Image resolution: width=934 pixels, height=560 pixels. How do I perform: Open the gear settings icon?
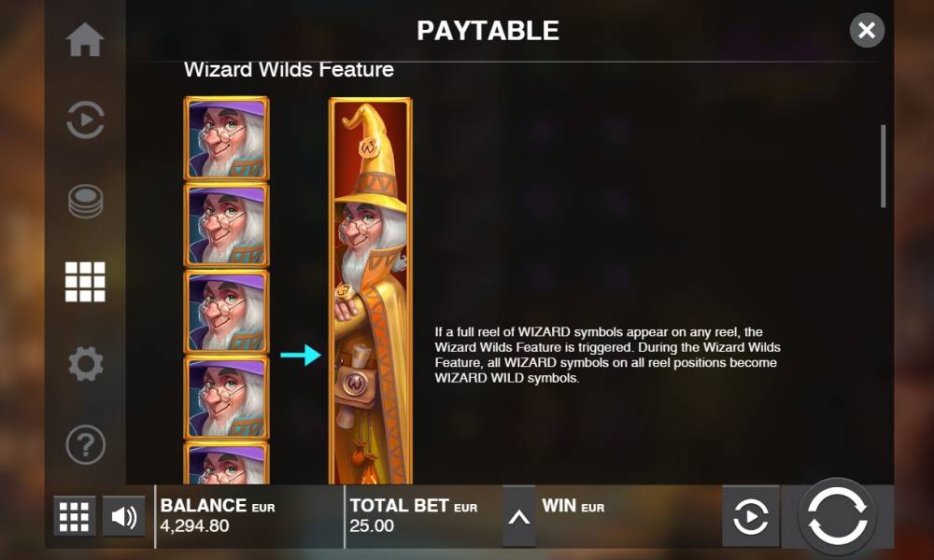(x=85, y=364)
